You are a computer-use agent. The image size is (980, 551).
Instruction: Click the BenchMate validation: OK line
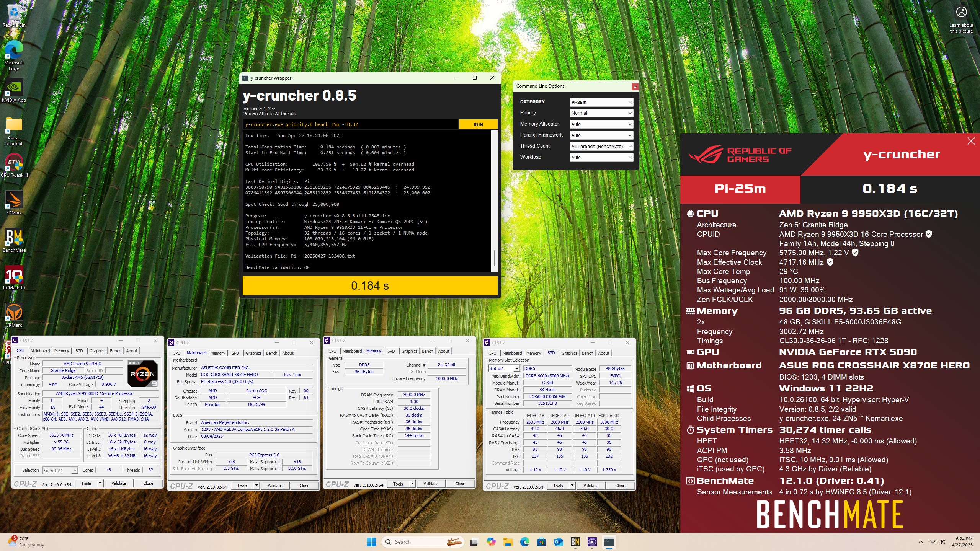coord(278,267)
